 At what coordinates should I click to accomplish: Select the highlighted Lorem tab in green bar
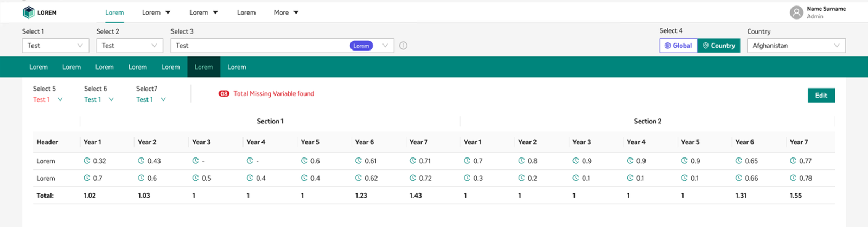click(203, 67)
